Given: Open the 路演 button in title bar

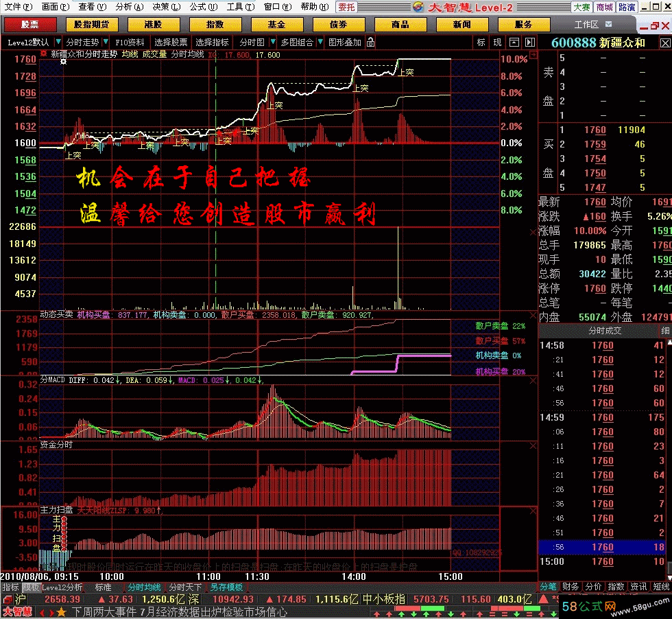Looking at the screenshot, I should click(x=627, y=7).
